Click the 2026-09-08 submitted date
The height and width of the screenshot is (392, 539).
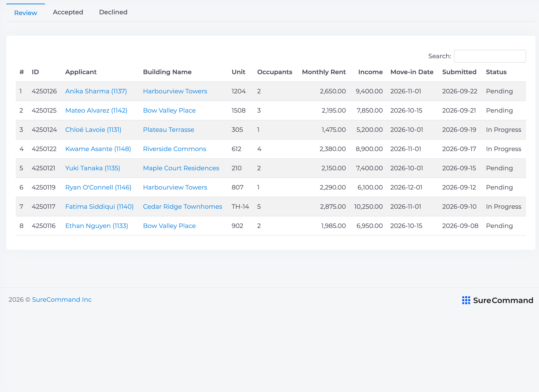(460, 226)
